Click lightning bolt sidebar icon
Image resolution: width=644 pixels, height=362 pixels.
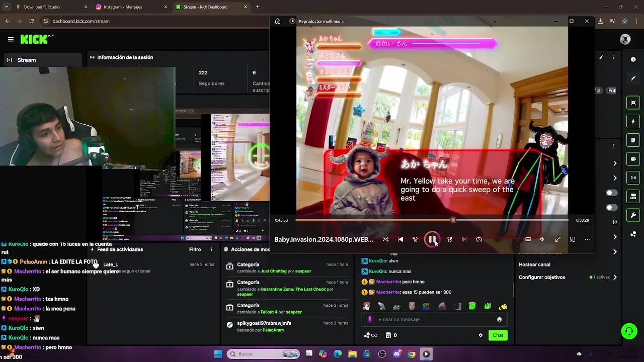[x=633, y=121]
